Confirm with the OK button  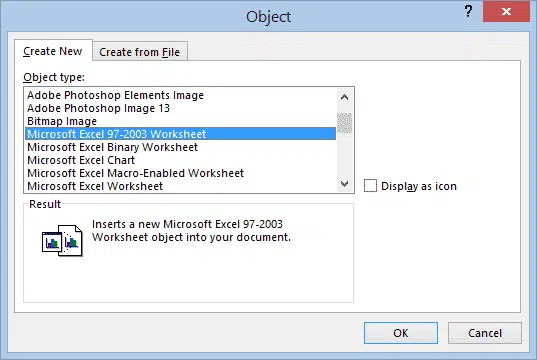[401, 333]
